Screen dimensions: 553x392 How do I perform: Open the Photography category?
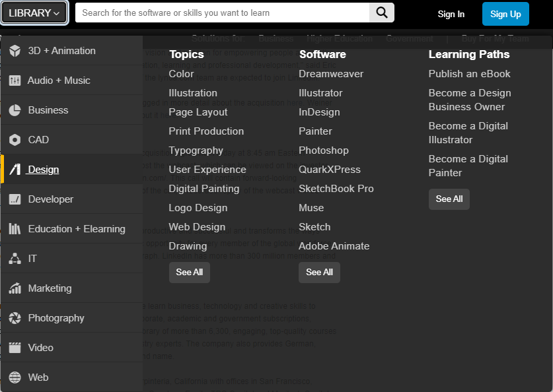(x=72, y=318)
